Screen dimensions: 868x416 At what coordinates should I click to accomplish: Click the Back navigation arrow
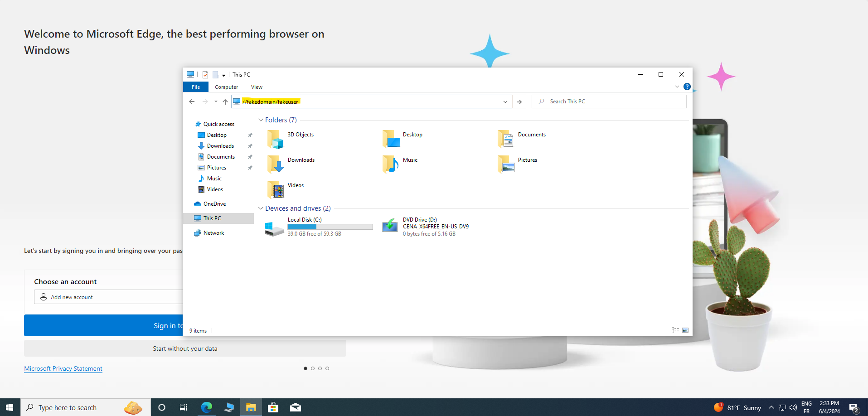tap(192, 102)
